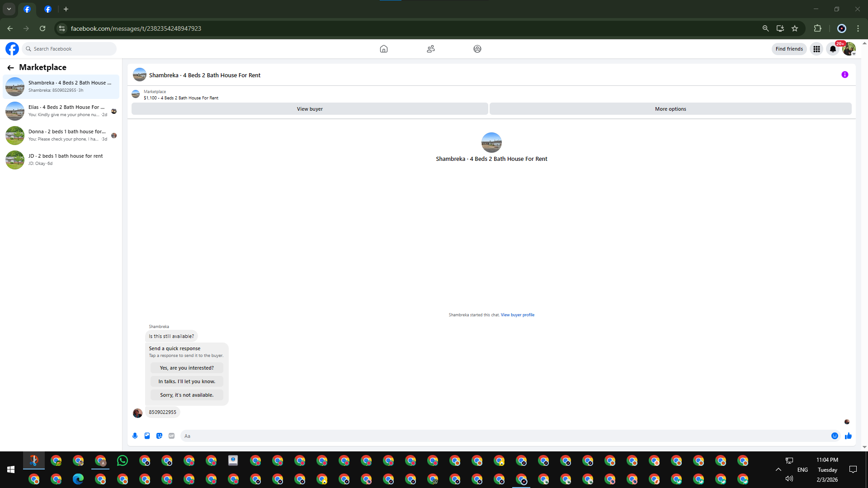Click the message text input field
Screen dimensions: 868x488
point(497,436)
